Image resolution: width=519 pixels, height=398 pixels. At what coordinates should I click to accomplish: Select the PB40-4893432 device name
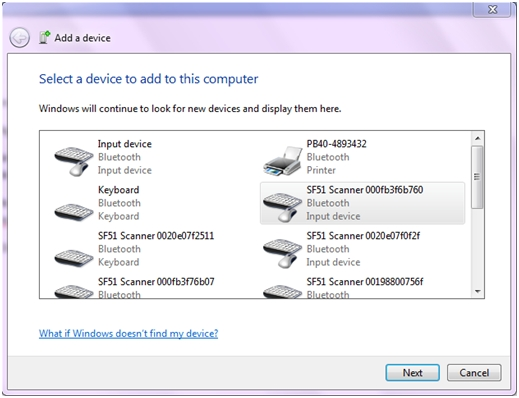336,144
